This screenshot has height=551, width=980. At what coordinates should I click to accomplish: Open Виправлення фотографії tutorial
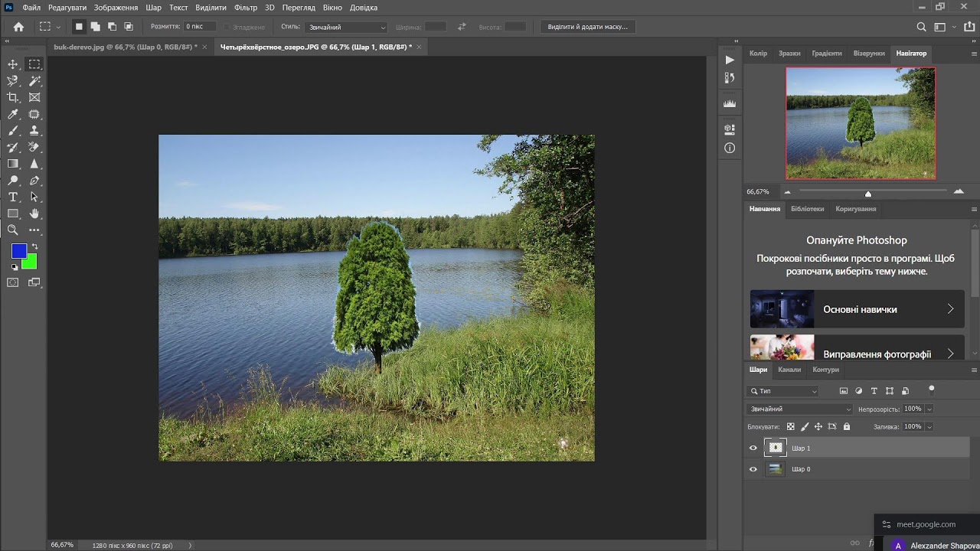point(857,347)
